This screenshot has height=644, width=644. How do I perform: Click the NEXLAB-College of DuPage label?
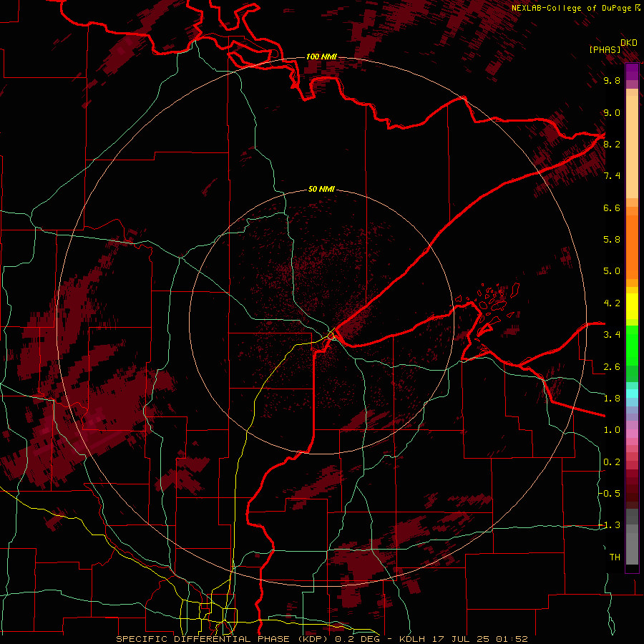coord(572,8)
